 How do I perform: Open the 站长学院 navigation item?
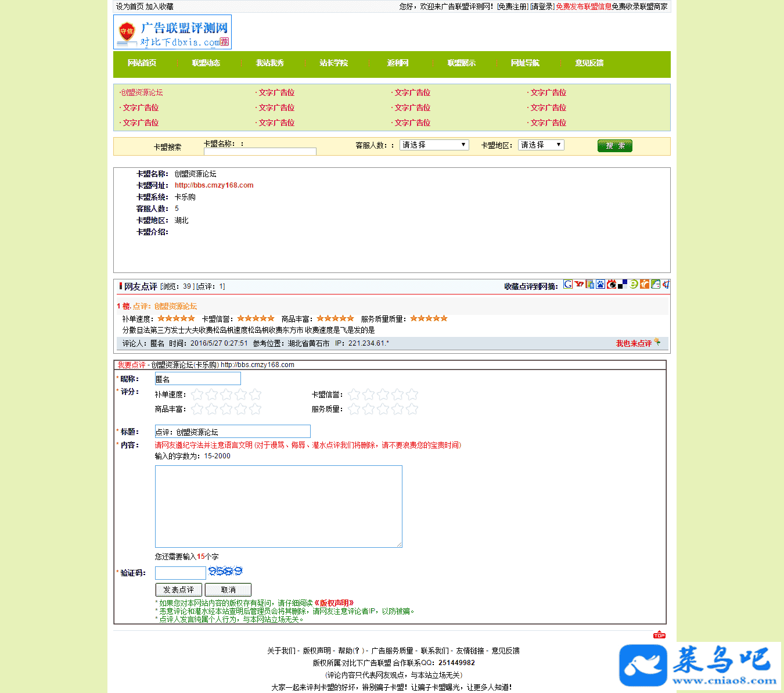[x=334, y=63]
